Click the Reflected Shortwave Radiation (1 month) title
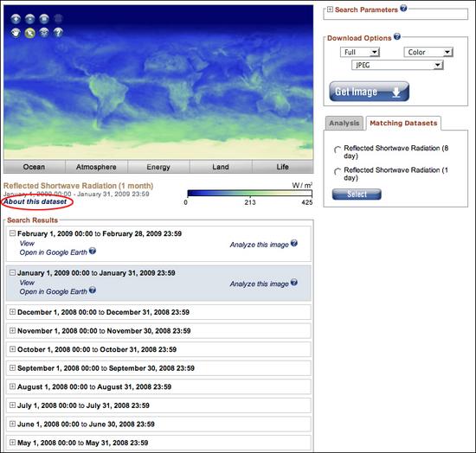Screen dimensions: 476x453 (x=78, y=186)
